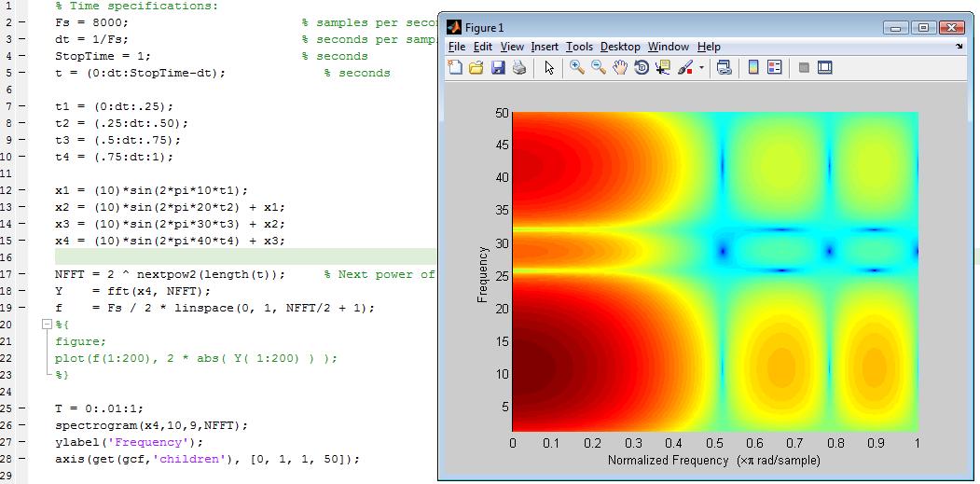Click Show Plot Tools and Dock Figure icon
The width and height of the screenshot is (980, 484).
[825, 67]
